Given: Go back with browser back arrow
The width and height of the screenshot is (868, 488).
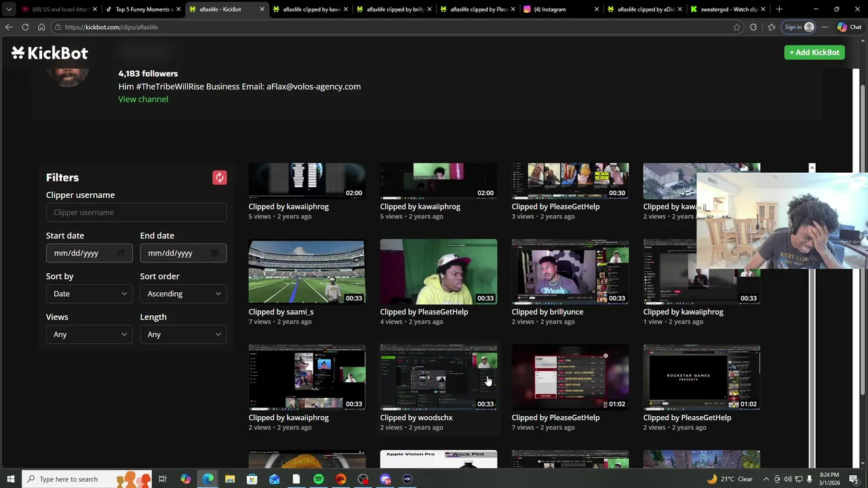Looking at the screenshot, I should [9, 27].
